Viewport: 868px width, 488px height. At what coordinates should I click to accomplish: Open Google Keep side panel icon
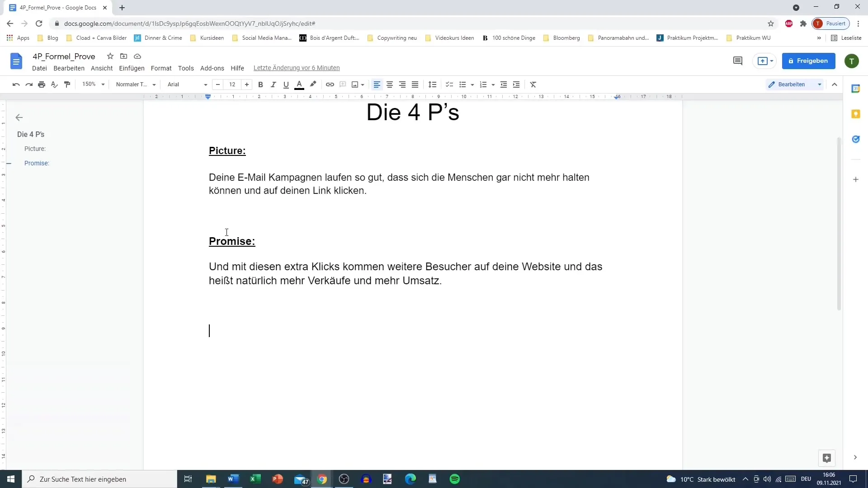[x=855, y=114]
